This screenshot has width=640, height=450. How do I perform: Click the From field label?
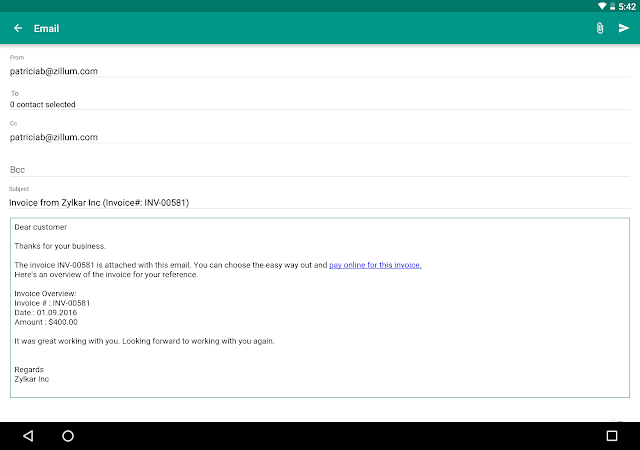(17, 57)
